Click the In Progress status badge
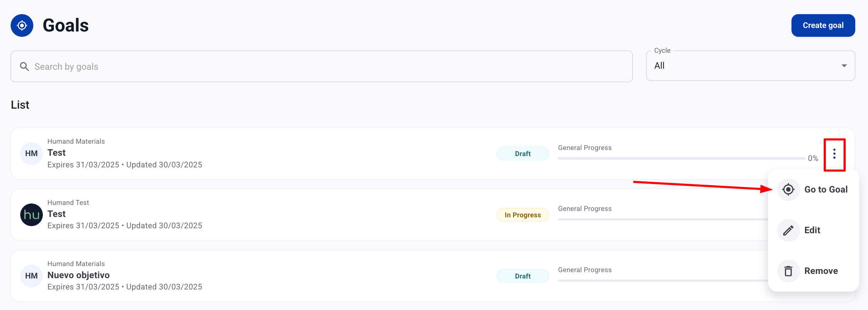The width and height of the screenshot is (868, 310). tap(523, 215)
